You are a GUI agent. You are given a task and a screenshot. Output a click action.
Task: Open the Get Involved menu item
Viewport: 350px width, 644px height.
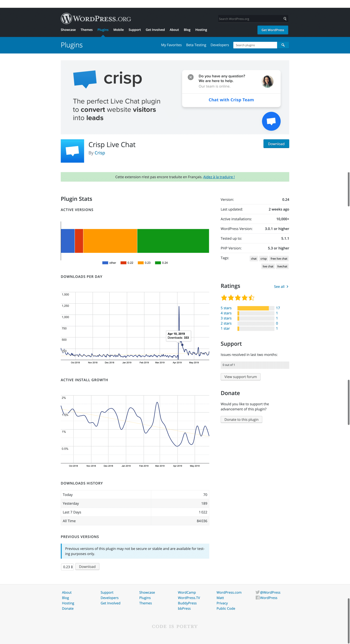point(155,30)
